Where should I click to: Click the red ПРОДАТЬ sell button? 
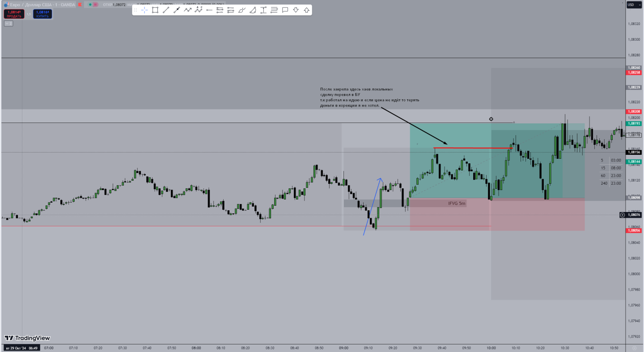coord(13,14)
